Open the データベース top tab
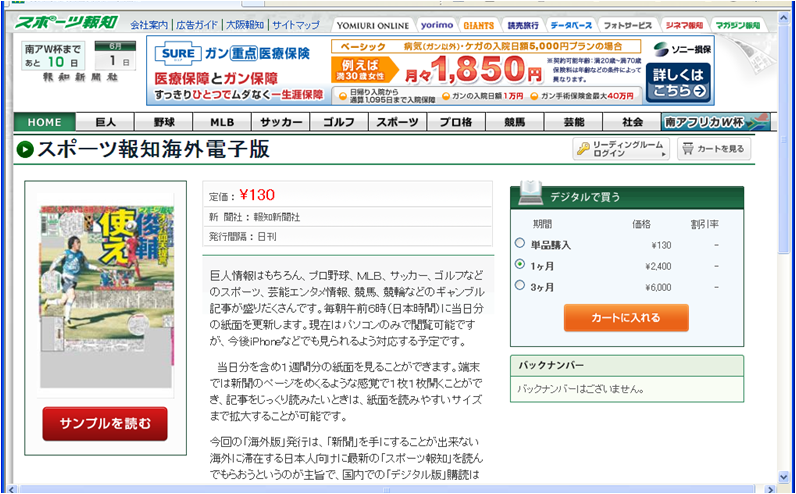Screen dimensions: 796x494 [571, 25]
